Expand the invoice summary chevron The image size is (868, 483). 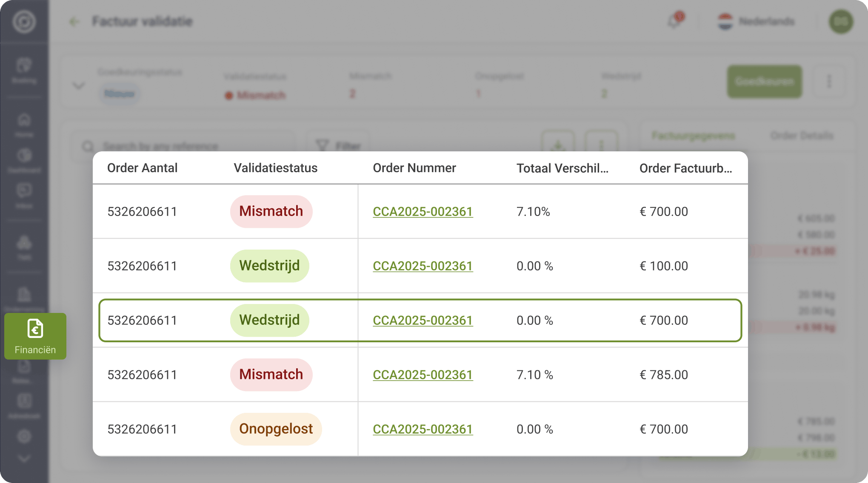click(x=79, y=85)
